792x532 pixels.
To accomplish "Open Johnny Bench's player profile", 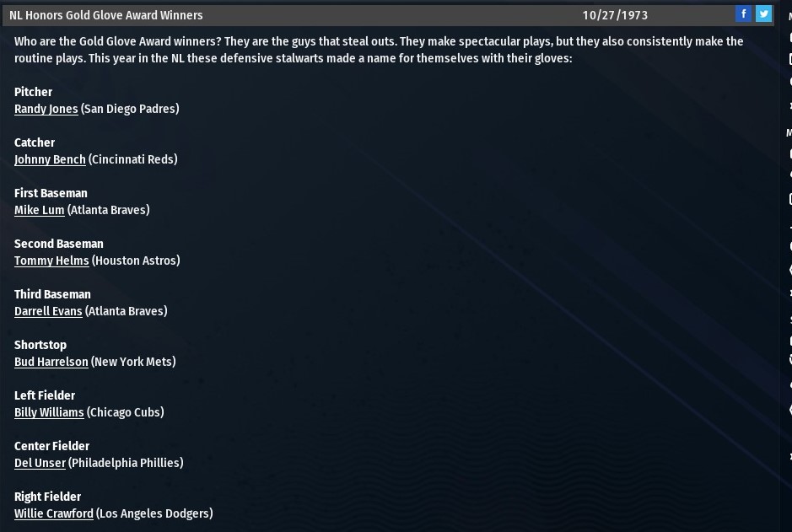I will pyautogui.click(x=50, y=159).
